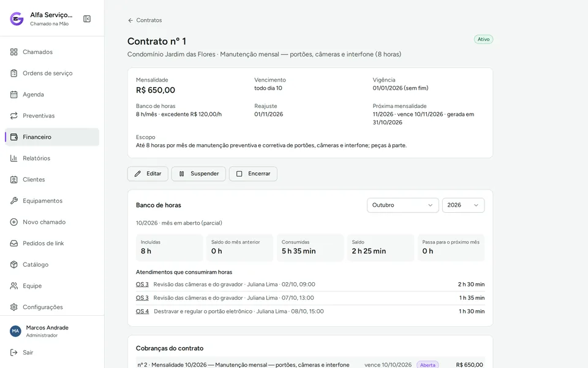Click the pencil icon on Editar
Screen dimensions: 588x368
(138, 174)
